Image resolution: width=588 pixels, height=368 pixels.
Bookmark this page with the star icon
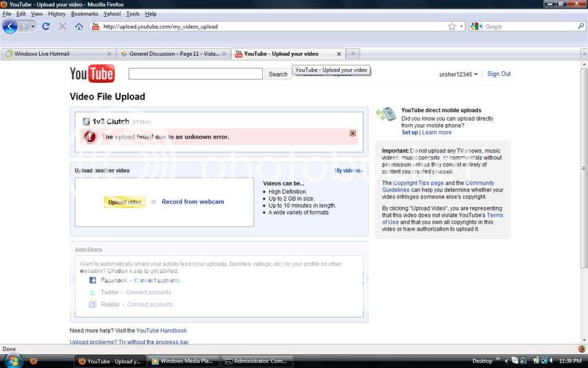point(452,26)
